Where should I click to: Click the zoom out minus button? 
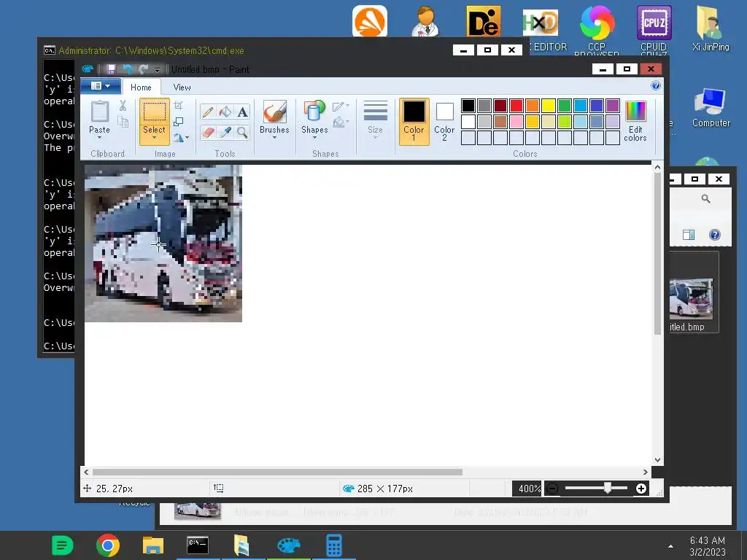pyautogui.click(x=552, y=489)
